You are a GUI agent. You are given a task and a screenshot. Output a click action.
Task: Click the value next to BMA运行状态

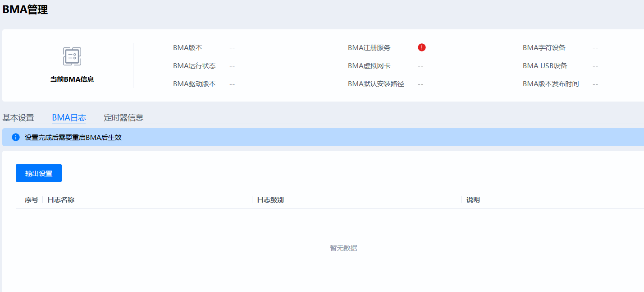(x=232, y=65)
